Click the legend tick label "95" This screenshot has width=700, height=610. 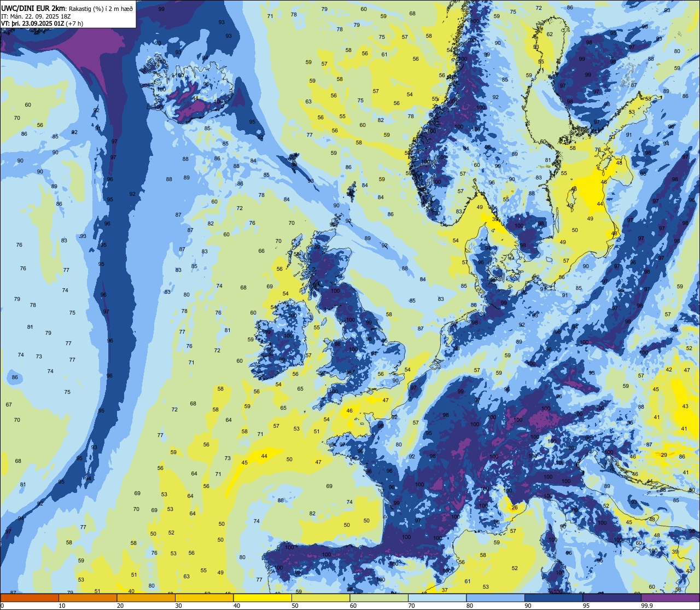586,606
